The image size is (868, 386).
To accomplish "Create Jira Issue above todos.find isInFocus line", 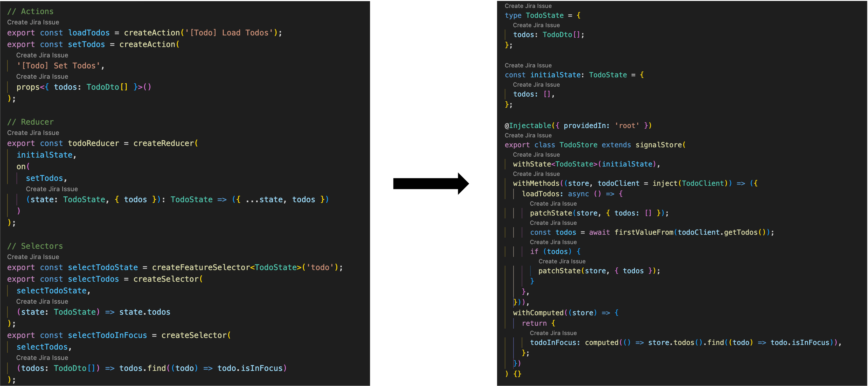I will [x=42, y=358].
